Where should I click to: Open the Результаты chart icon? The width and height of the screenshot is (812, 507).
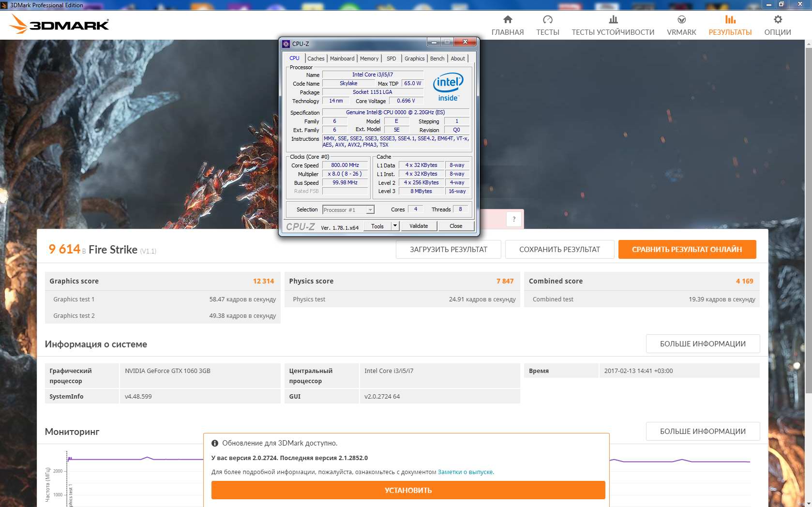point(730,19)
